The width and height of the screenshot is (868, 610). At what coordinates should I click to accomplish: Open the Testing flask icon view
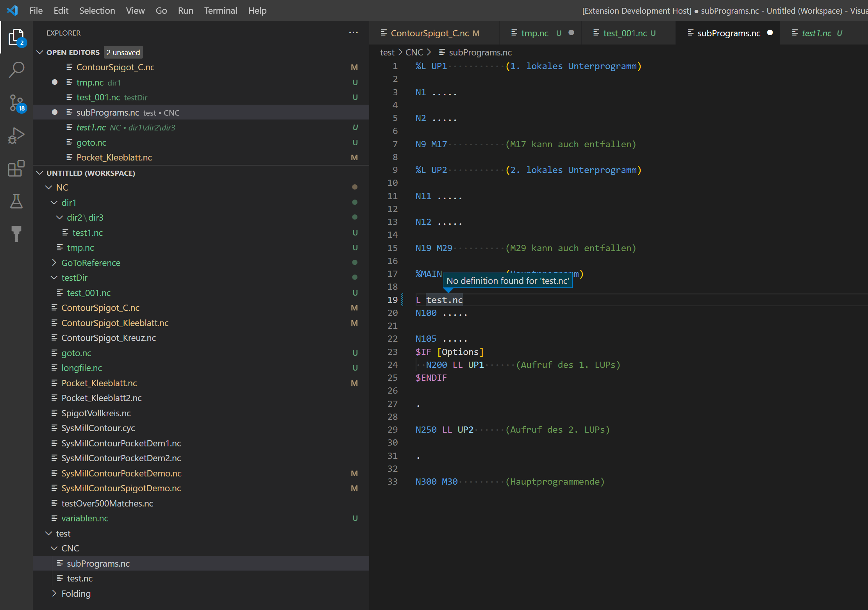pos(16,201)
